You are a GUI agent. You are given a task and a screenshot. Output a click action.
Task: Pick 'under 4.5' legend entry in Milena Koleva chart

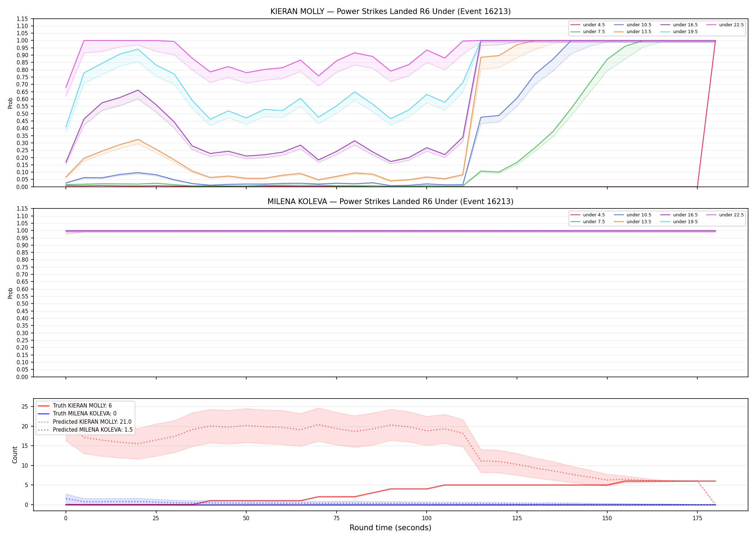click(588, 215)
